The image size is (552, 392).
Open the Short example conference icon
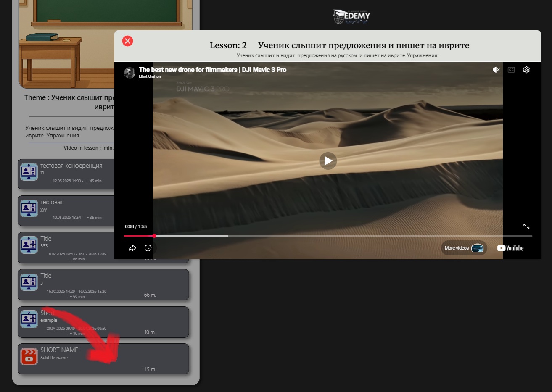(x=29, y=319)
